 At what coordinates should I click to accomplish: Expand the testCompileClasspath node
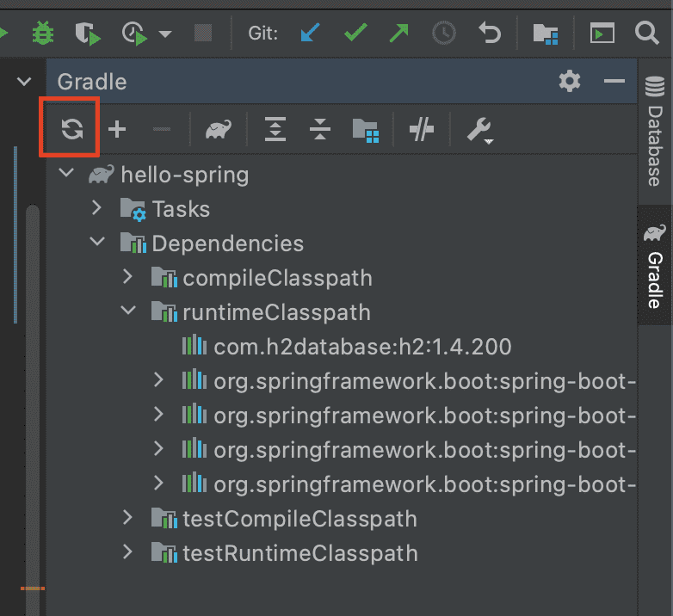(x=127, y=517)
